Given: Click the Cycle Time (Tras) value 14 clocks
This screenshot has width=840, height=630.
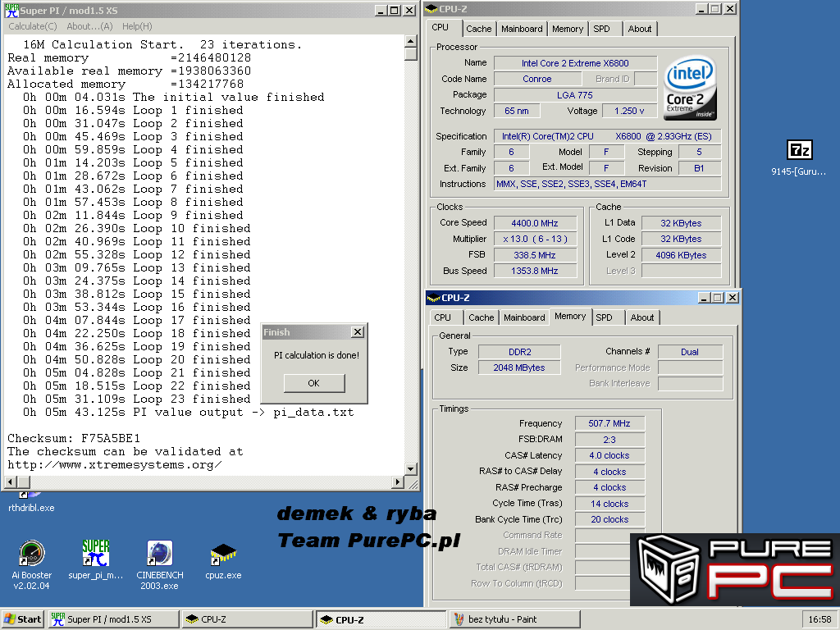Looking at the screenshot, I should (609, 504).
